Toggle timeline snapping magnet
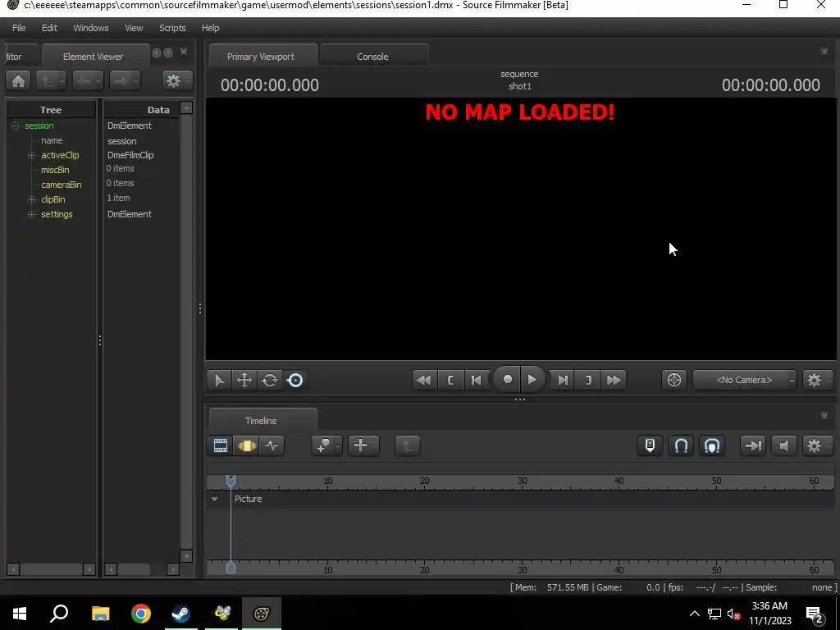The width and height of the screenshot is (840, 630). [x=681, y=445]
